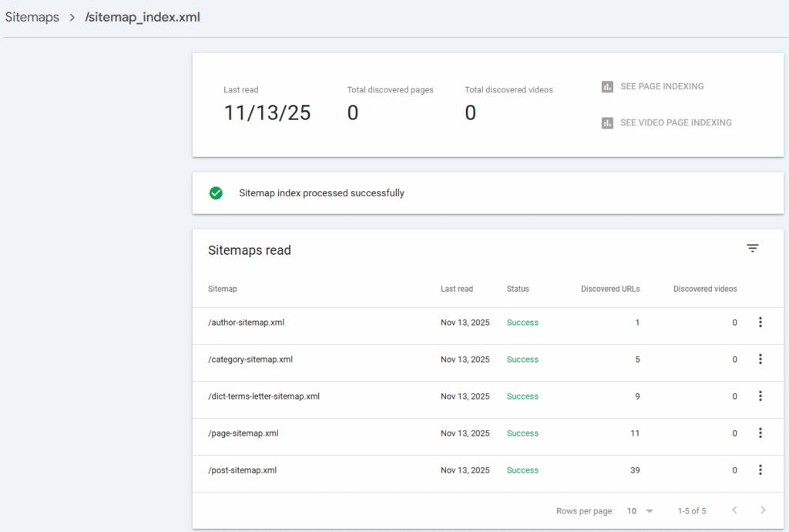Open the /author-sitemap.xml sitemap entry
This screenshot has width=789, height=532.
pyautogui.click(x=246, y=323)
